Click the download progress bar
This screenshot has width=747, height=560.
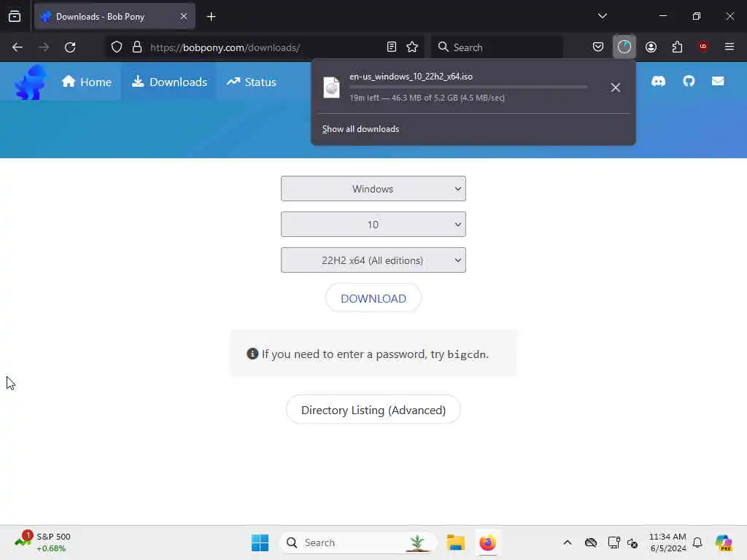pyautogui.click(x=468, y=87)
